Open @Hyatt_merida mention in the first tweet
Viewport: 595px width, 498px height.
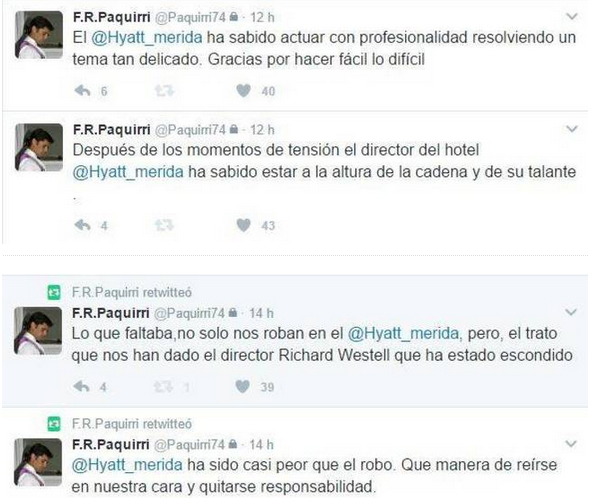(x=147, y=38)
